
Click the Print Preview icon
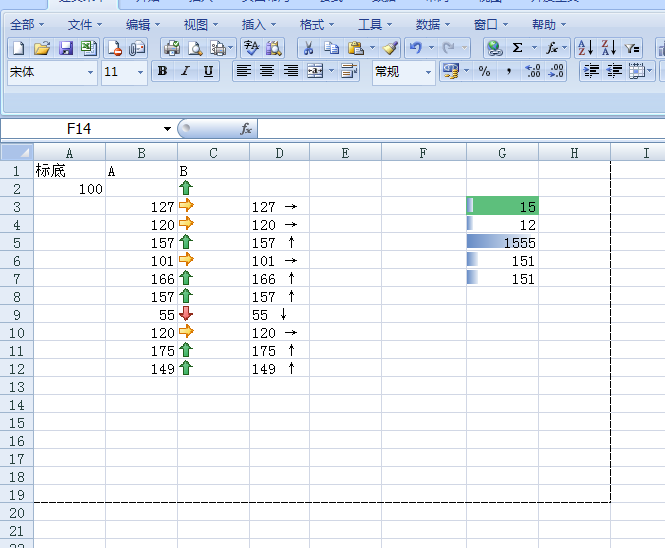point(195,48)
